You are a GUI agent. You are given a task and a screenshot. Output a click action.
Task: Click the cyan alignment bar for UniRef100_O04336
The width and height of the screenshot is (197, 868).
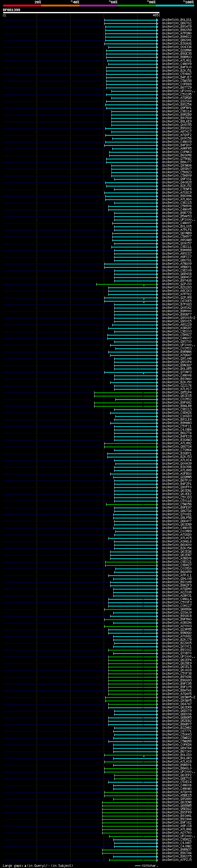pos(133,47)
